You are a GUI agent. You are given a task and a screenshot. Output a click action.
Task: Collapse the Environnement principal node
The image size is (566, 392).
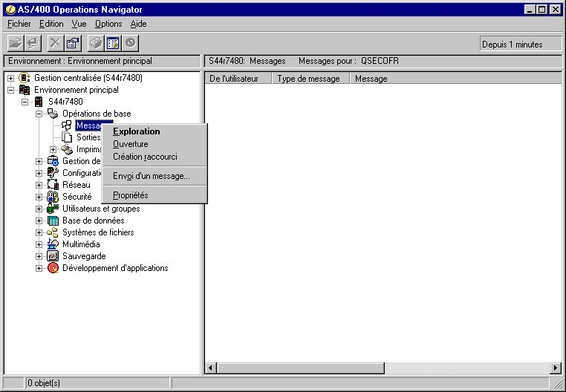point(11,90)
